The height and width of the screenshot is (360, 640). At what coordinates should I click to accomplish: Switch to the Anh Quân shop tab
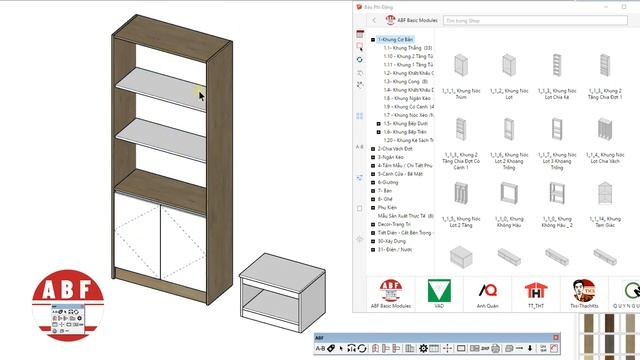[487, 293]
